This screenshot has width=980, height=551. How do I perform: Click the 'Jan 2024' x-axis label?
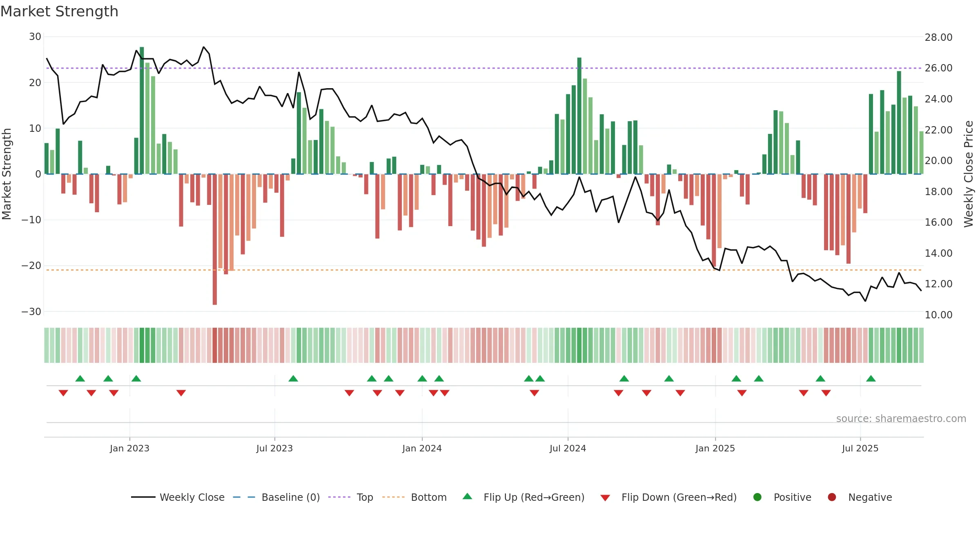point(422,448)
